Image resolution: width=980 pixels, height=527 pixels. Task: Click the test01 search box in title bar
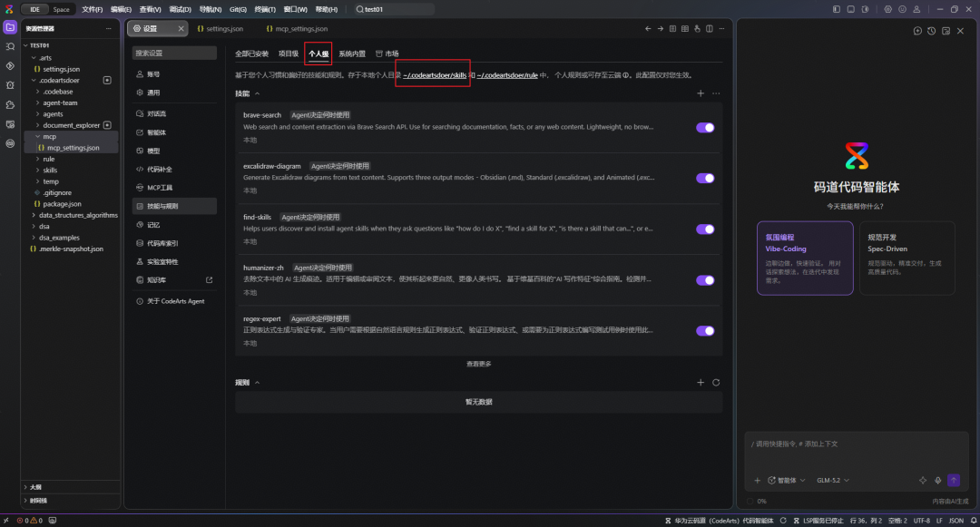393,9
